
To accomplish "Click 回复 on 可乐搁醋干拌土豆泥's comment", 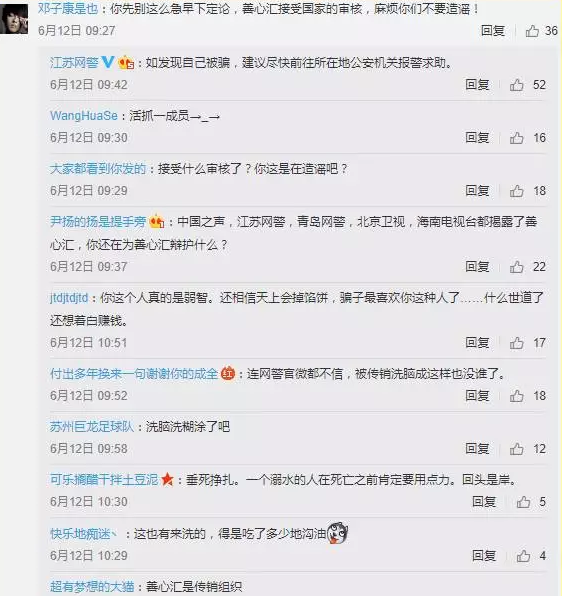I will [484, 502].
